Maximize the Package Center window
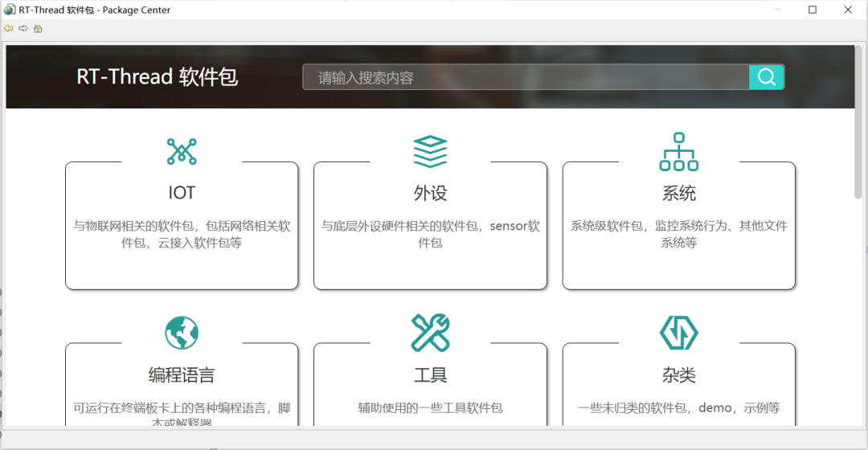The image size is (868, 450). (x=813, y=10)
